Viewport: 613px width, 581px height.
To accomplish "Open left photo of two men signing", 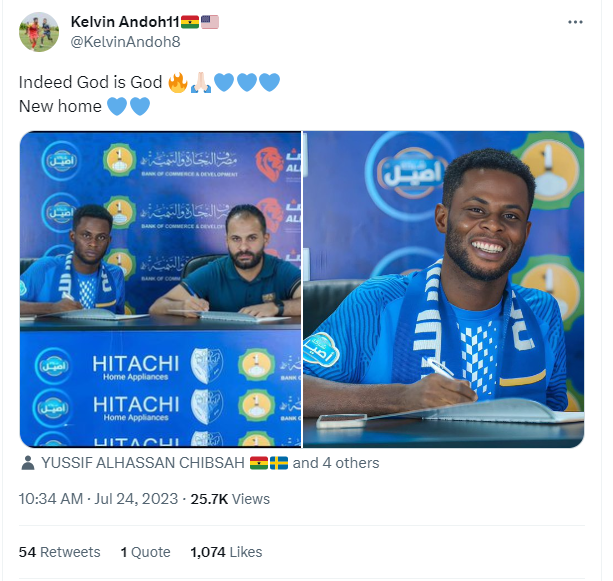I will tap(160, 289).
